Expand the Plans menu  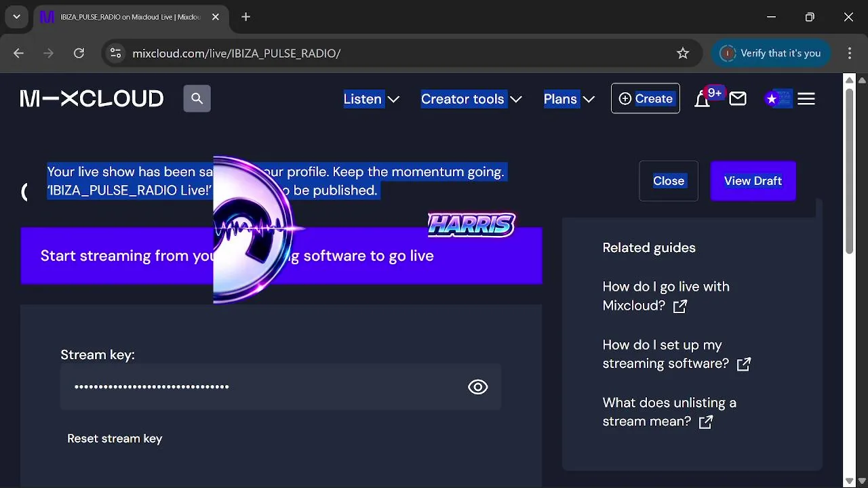569,99
